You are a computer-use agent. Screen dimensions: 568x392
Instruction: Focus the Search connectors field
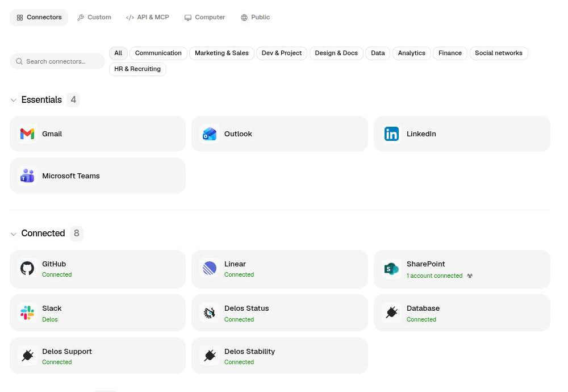(57, 61)
